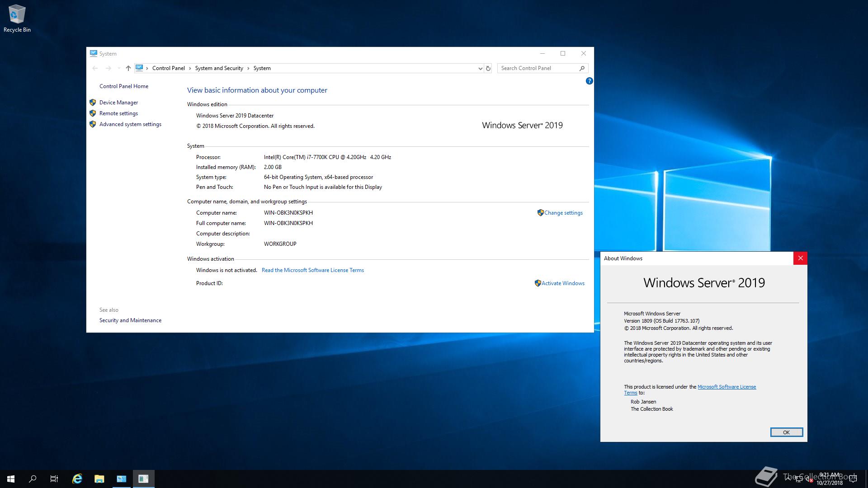
Task: Open the Recycle Bin desktop icon
Action: pyautogui.click(x=17, y=19)
